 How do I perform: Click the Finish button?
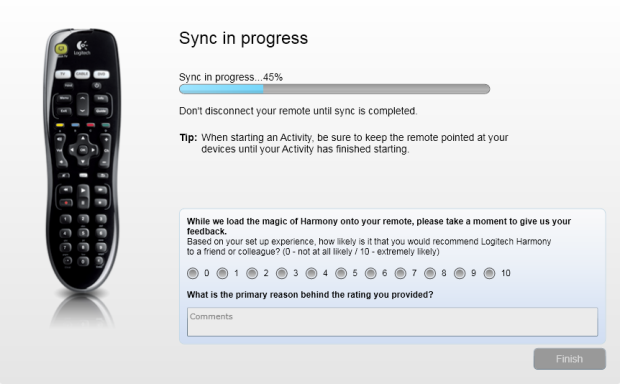(569, 359)
